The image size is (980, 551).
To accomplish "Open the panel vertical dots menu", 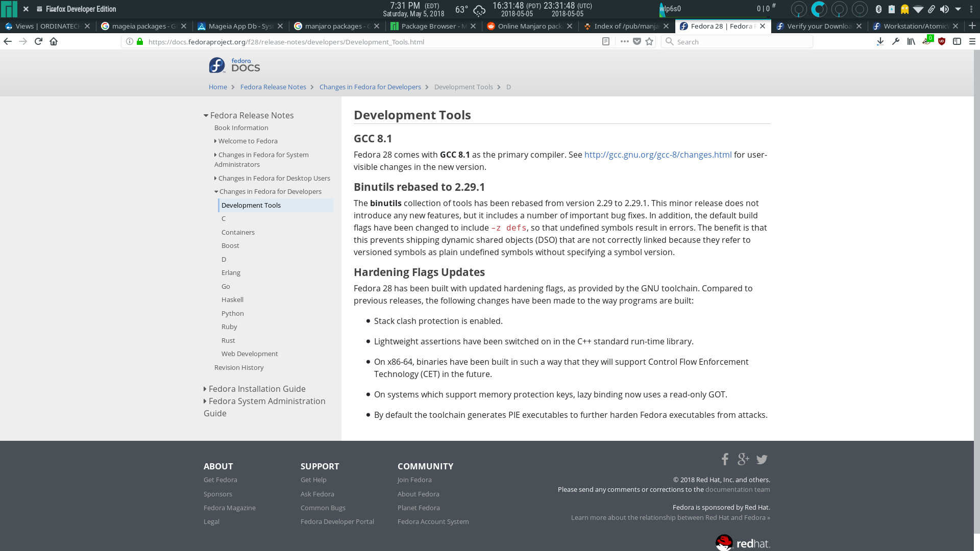I will [x=971, y=9].
